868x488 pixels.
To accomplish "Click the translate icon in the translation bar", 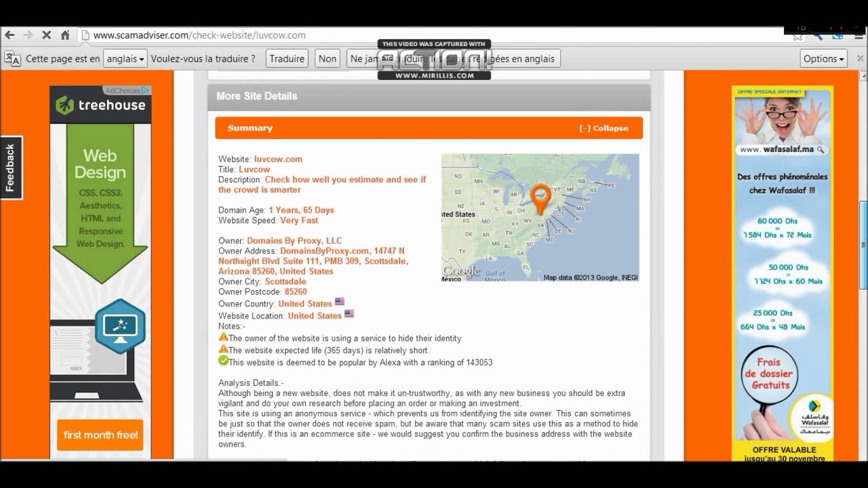I will (12, 58).
